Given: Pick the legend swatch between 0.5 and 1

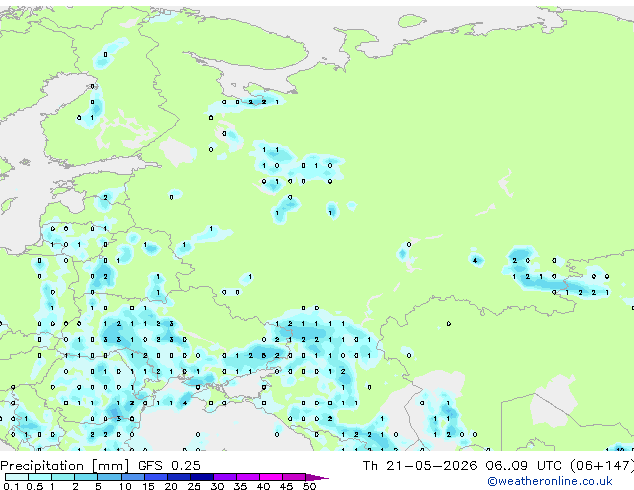Looking at the screenshot, I should [40, 477].
